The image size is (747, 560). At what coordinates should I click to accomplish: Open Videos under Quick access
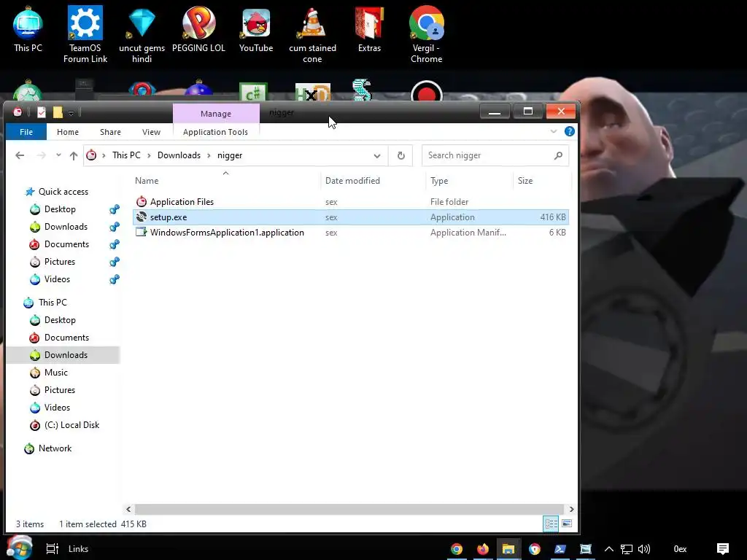tap(57, 279)
